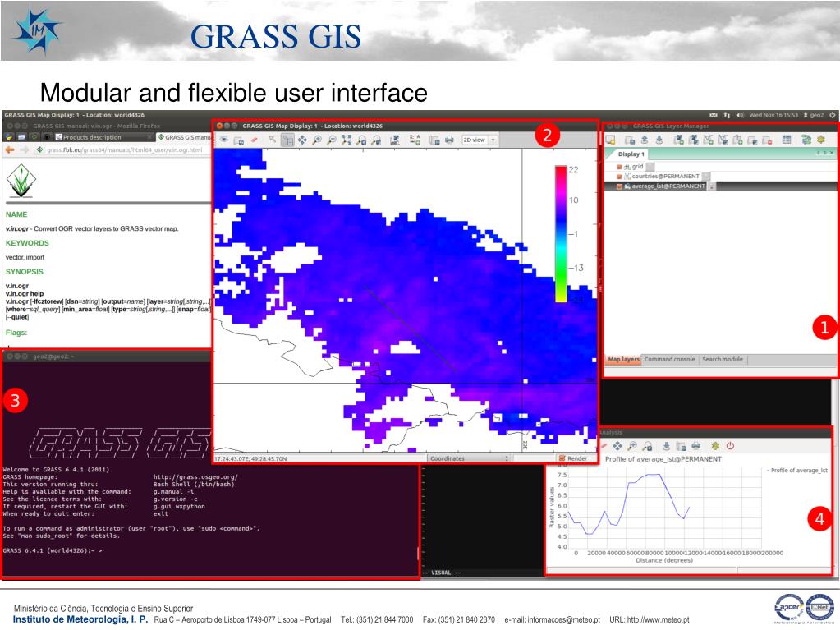Open the Settings gear icon in Layer Manager toolbar

click(x=821, y=140)
